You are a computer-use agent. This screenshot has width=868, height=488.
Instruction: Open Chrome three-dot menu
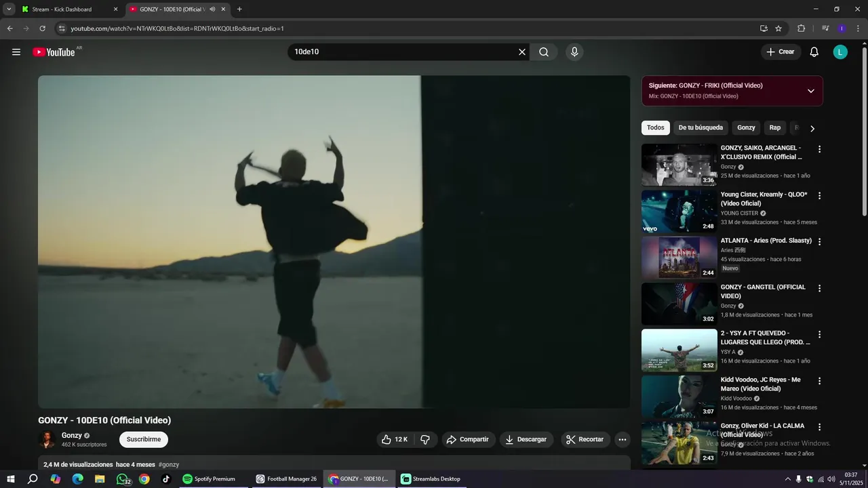click(x=858, y=28)
